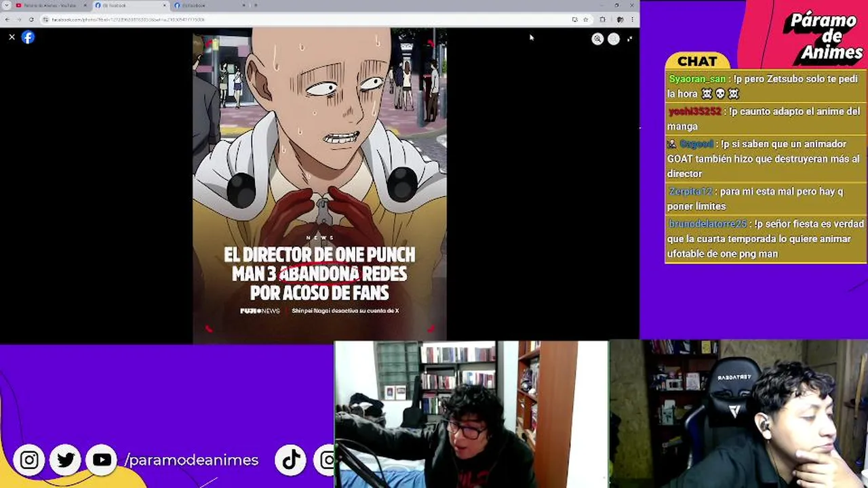Go back in the browser
The width and height of the screenshot is (868, 488).
[x=7, y=20]
